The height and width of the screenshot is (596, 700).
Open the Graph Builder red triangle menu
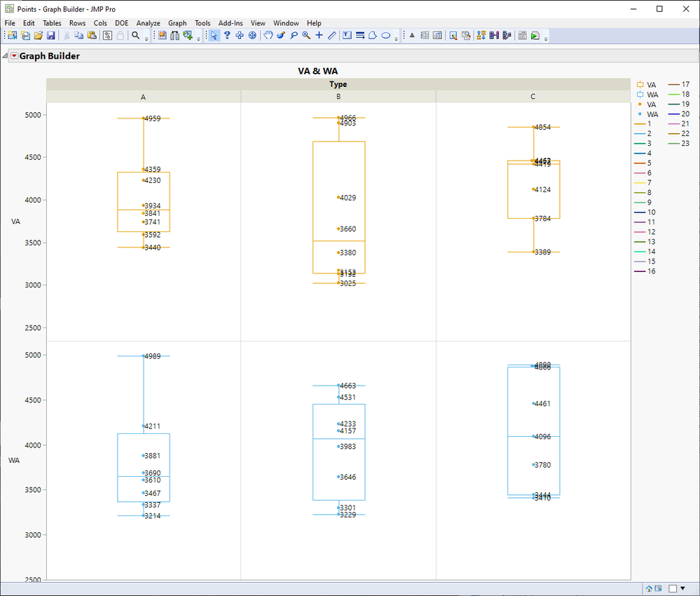pyautogui.click(x=14, y=56)
